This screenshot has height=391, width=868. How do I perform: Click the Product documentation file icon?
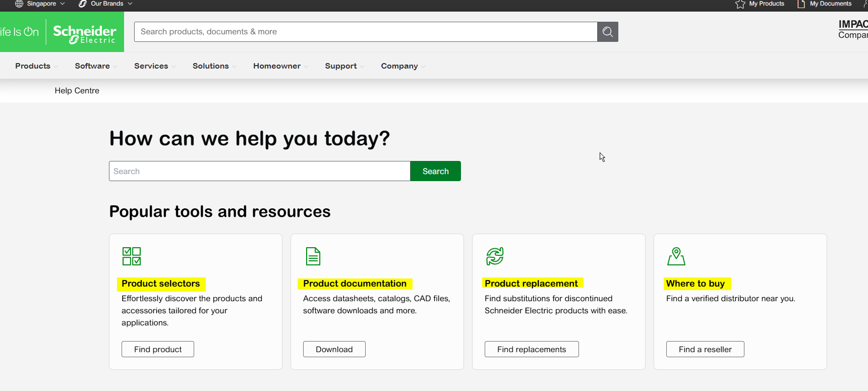313,256
